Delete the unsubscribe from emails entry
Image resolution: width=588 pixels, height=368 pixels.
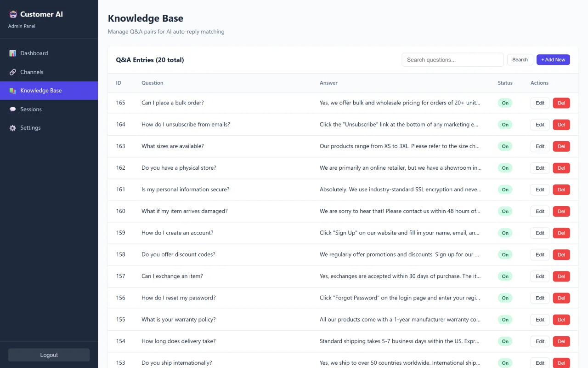[561, 125]
